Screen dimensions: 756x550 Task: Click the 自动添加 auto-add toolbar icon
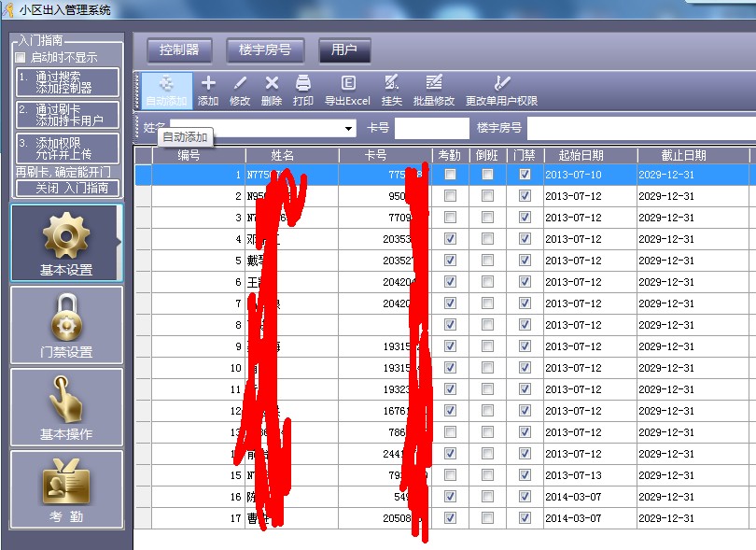pos(166,91)
